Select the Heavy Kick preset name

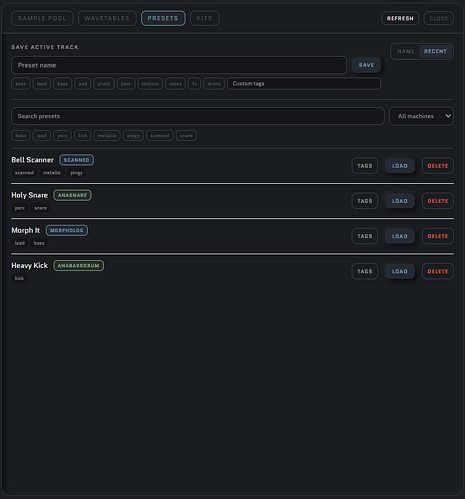tap(29, 266)
